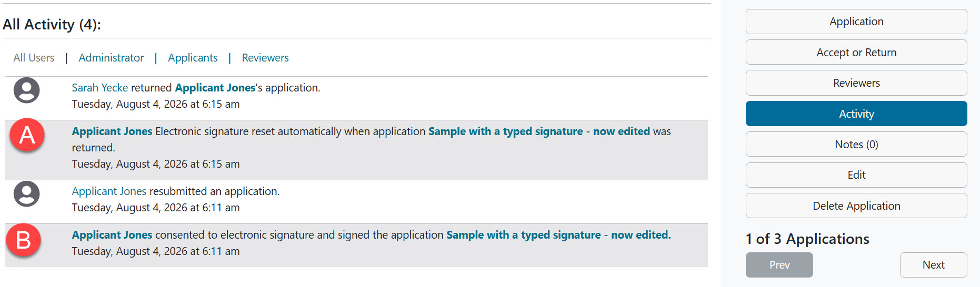Show only Applicants activity

point(193,58)
